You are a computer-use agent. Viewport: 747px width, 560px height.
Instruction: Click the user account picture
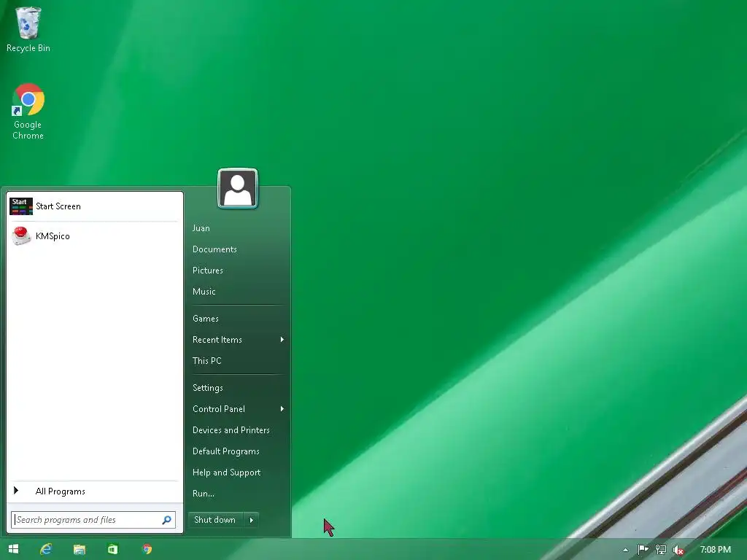pyautogui.click(x=238, y=189)
